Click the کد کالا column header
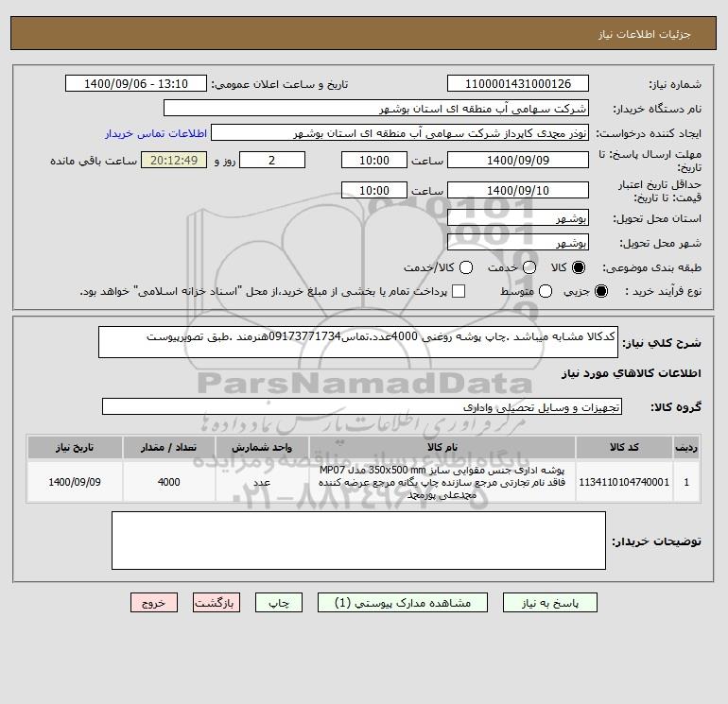 (x=624, y=447)
